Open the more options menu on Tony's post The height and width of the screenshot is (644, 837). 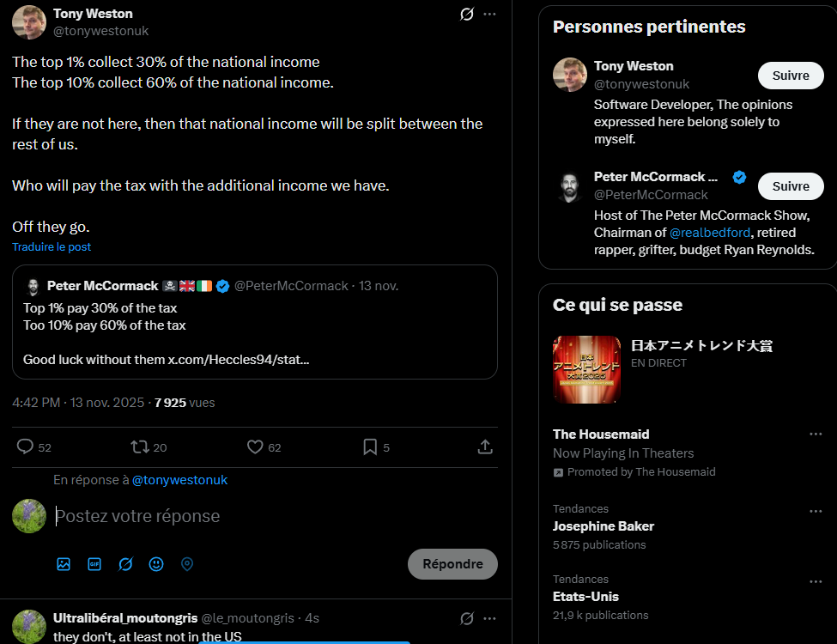pyautogui.click(x=489, y=14)
